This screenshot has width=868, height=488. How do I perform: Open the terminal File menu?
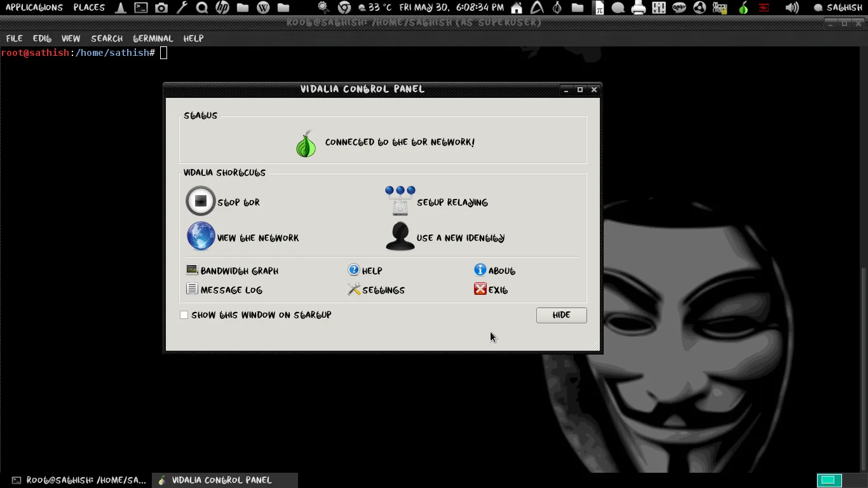point(14,38)
